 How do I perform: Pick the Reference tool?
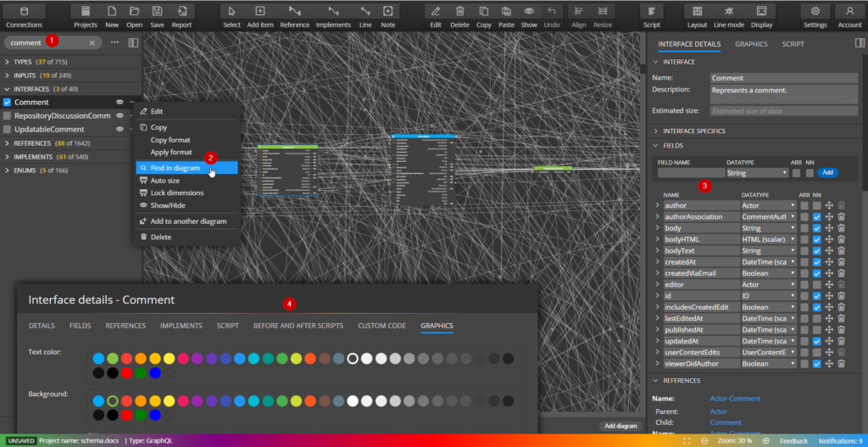click(294, 17)
